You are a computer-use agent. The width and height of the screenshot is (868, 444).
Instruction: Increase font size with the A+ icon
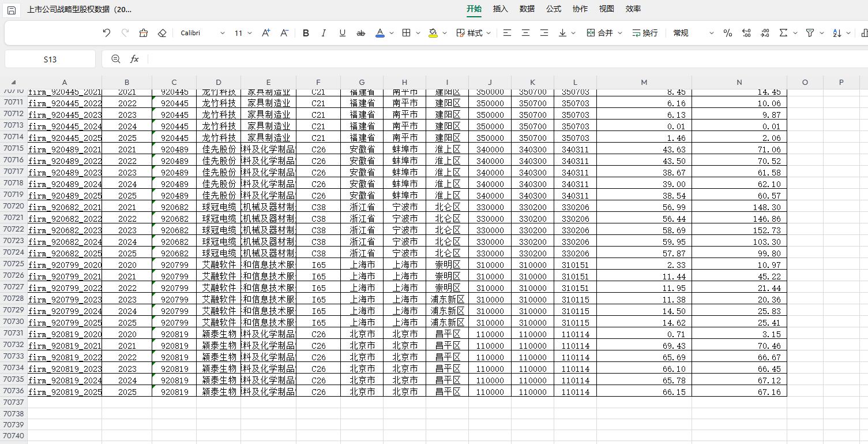[266, 33]
